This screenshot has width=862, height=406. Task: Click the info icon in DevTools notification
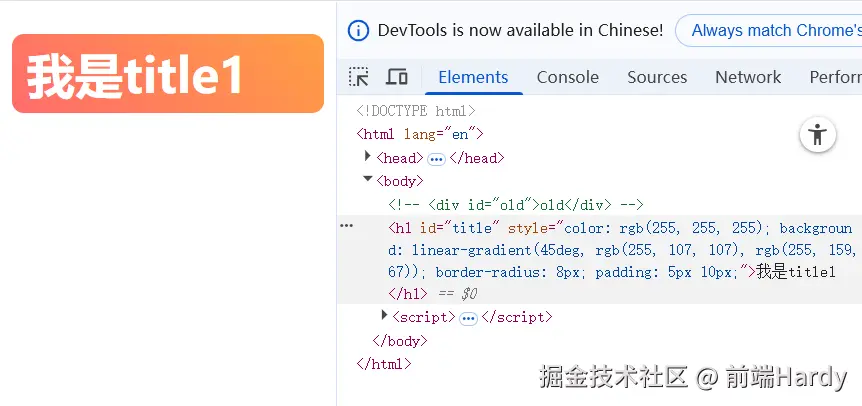[x=358, y=30]
